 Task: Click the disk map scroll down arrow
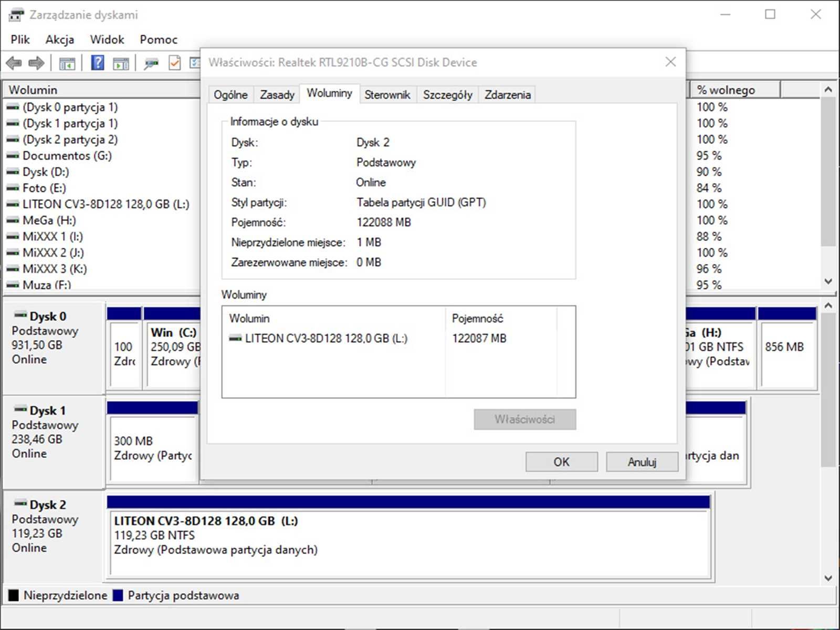coord(828,578)
